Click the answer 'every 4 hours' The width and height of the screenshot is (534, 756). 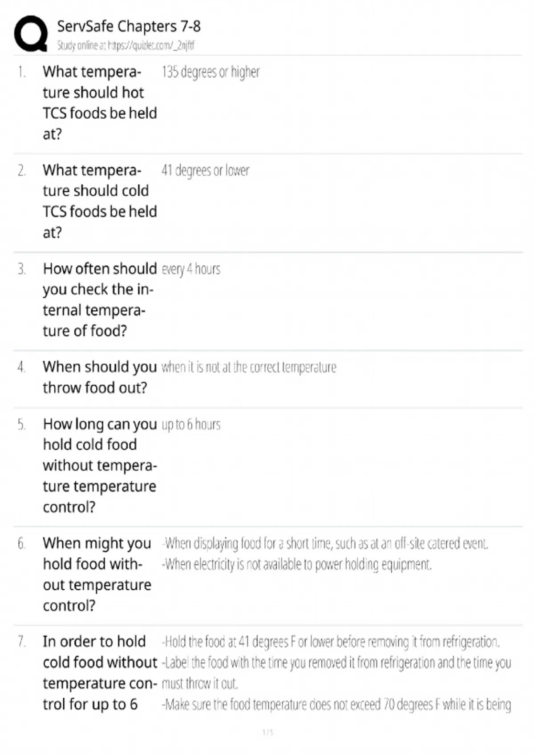coord(191,269)
